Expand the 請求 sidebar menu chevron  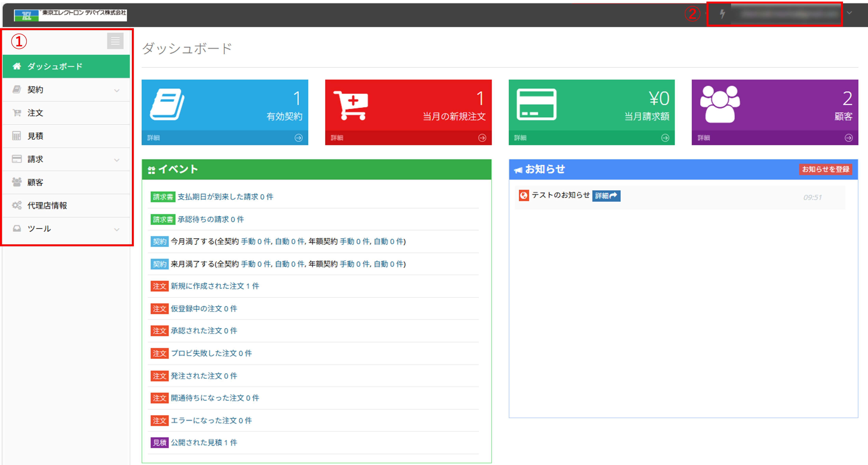click(x=117, y=160)
